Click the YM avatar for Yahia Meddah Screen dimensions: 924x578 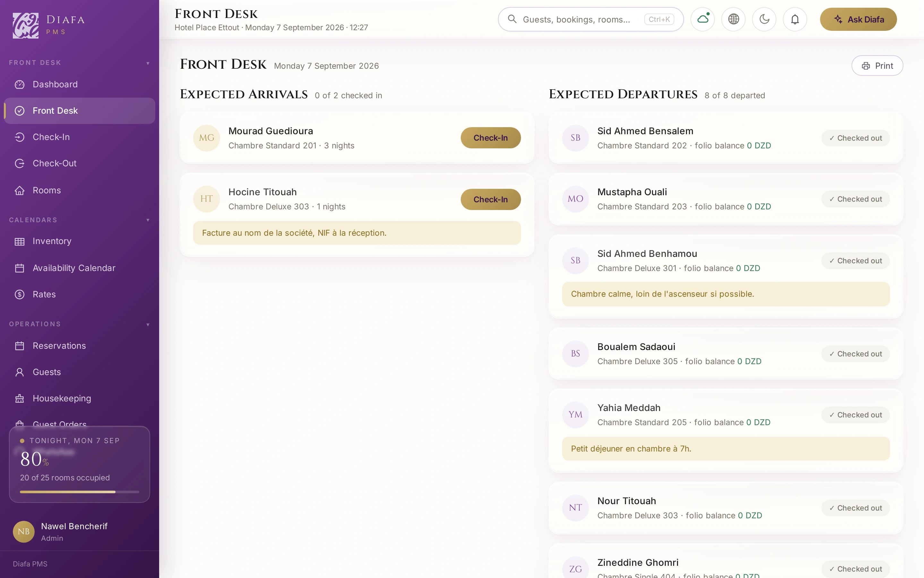click(575, 415)
